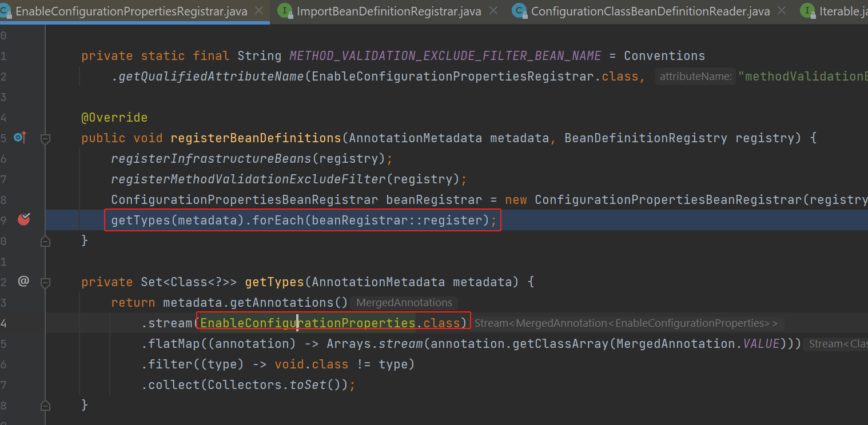Open the ConfigurationClassBeanDefinitionReader.java tab
This screenshot has height=425, width=868.
click(650, 11)
